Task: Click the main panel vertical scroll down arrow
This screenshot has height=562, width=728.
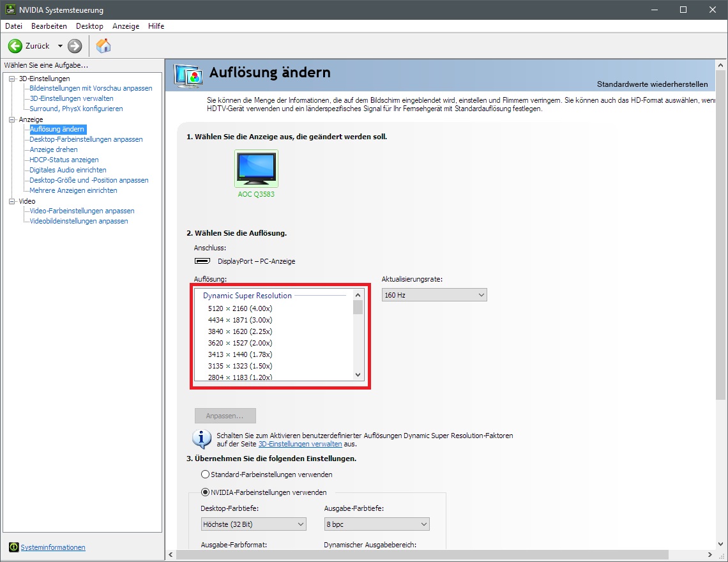Action: tap(720, 544)
